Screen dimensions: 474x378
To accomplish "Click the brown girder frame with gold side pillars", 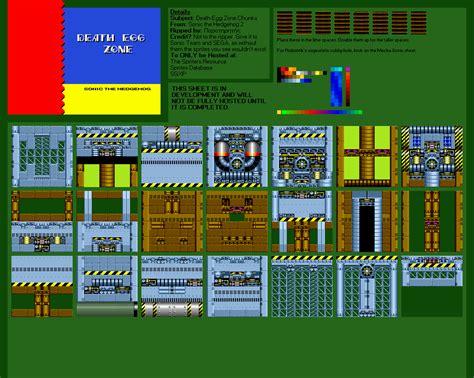I will pyautogui.click(x=42, y=221).
